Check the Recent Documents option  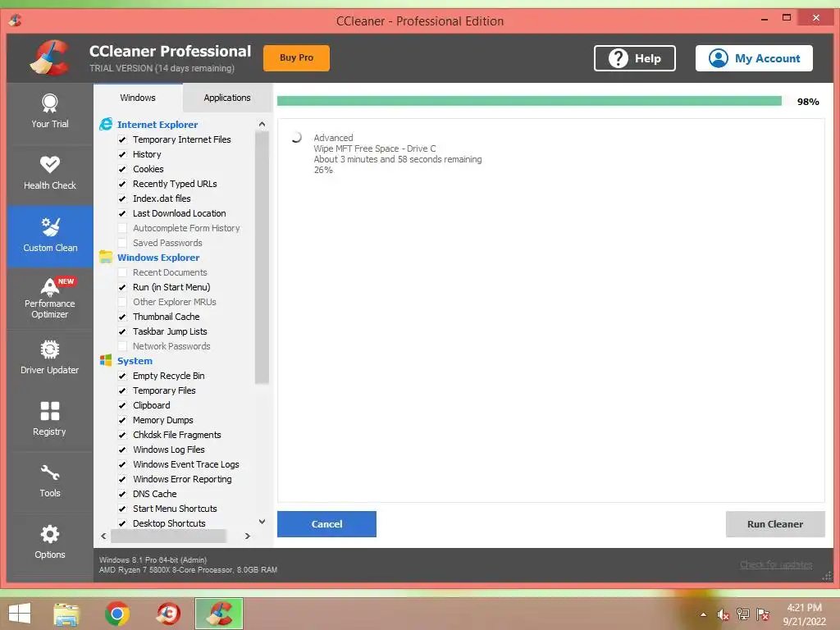coord(122,272)
